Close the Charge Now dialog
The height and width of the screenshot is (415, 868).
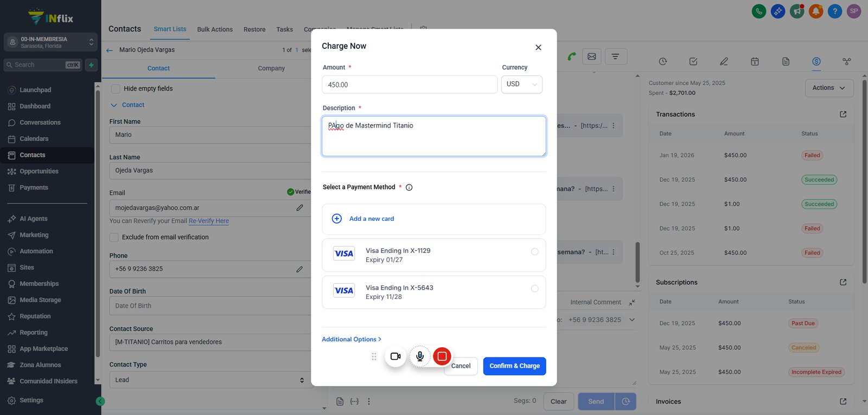click(x=538, y=47)
